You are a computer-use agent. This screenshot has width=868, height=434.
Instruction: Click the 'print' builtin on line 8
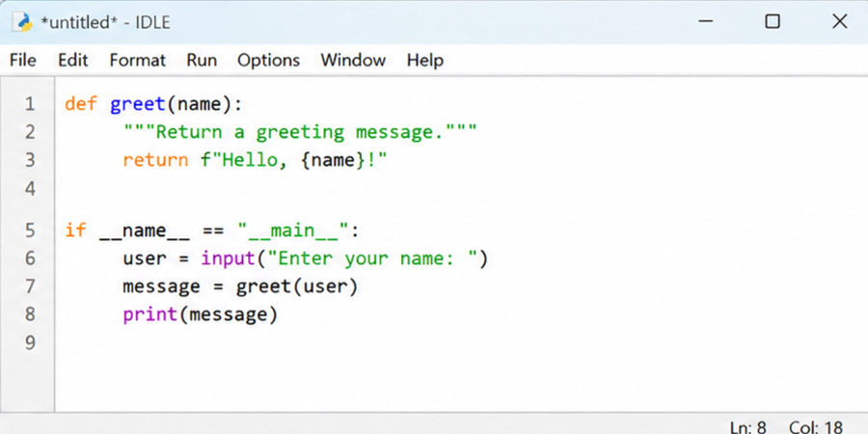tap(149, 314)
